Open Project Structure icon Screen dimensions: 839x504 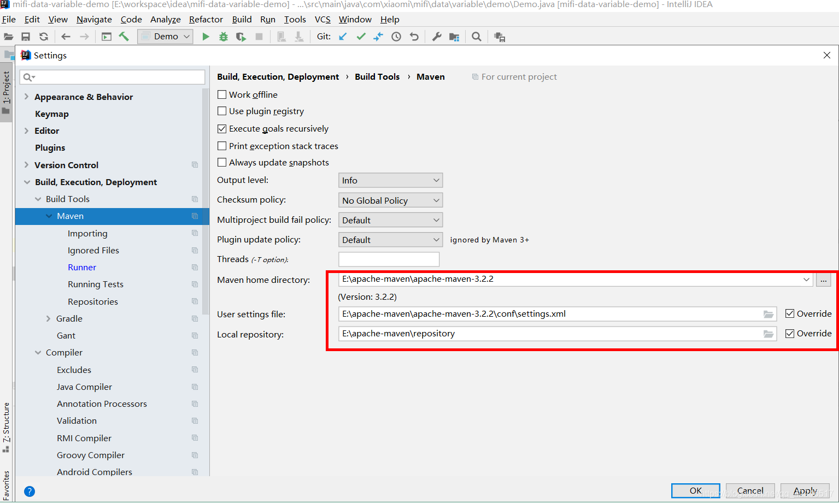point(454,37)
